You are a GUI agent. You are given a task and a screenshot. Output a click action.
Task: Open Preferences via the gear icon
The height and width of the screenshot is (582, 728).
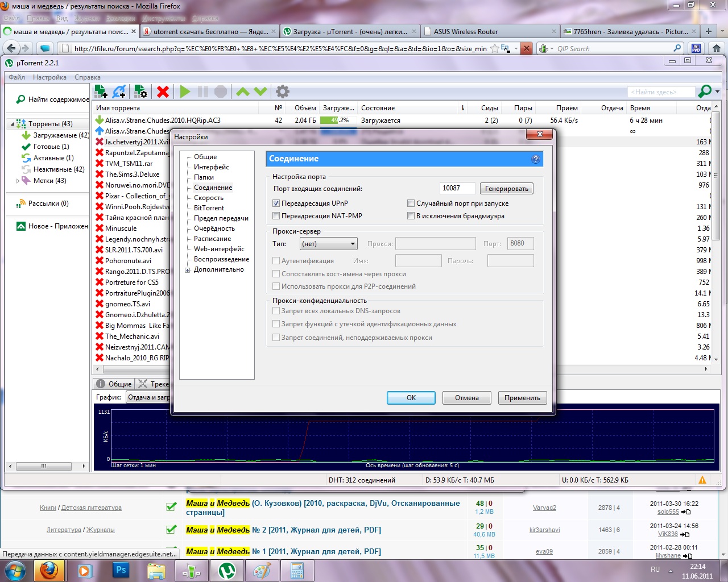[x=282, y=91]
